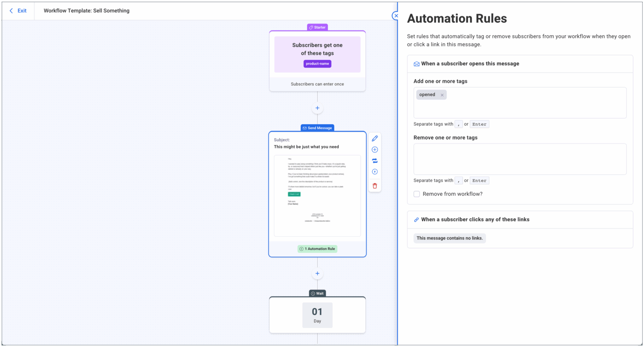
Task: Remove the 'opened' tag with its x icon
Action: (x=442, y=95)
